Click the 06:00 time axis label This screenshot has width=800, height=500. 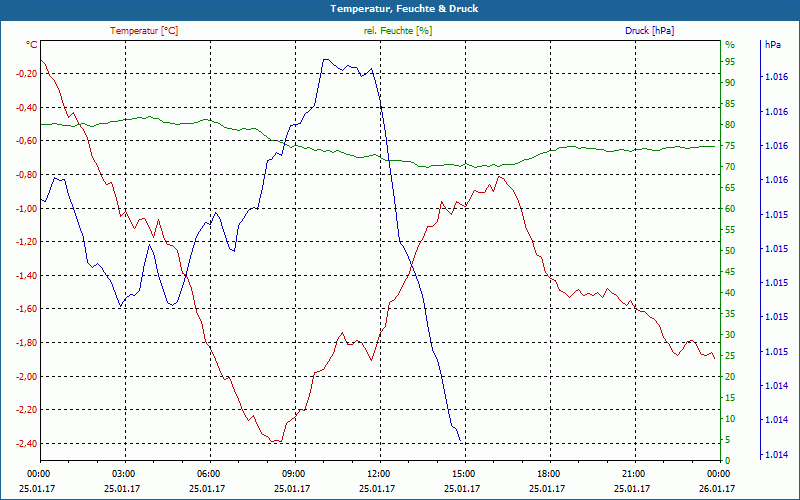tap(208, 474)
